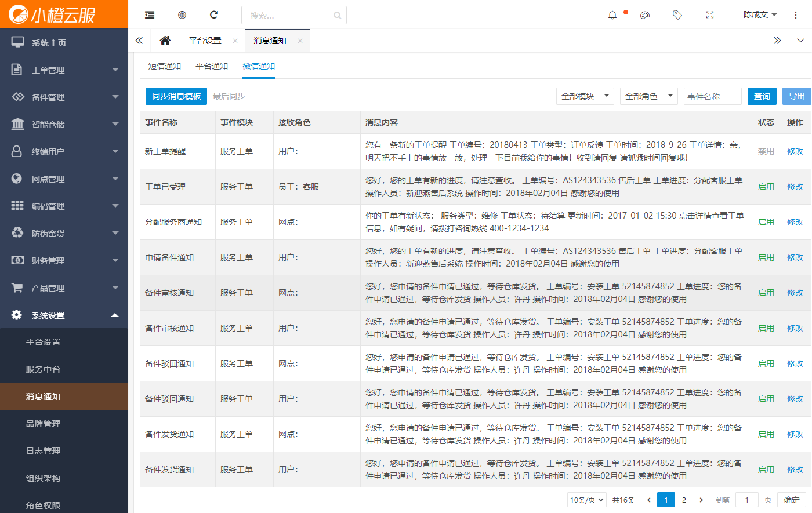Switch to the 平台设置 page tab

[205, 41]
